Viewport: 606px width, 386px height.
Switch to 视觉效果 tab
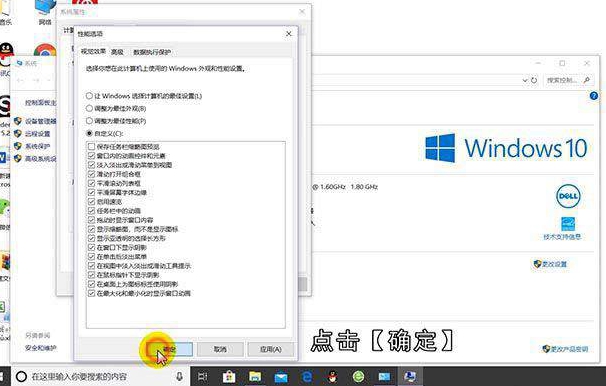click(93, 51)
